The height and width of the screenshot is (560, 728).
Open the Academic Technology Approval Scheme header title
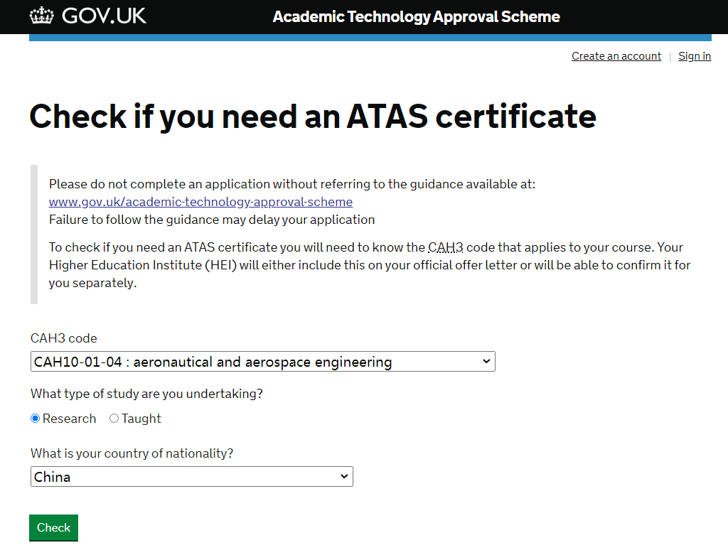pyautogui.click(x=416, y=16)
